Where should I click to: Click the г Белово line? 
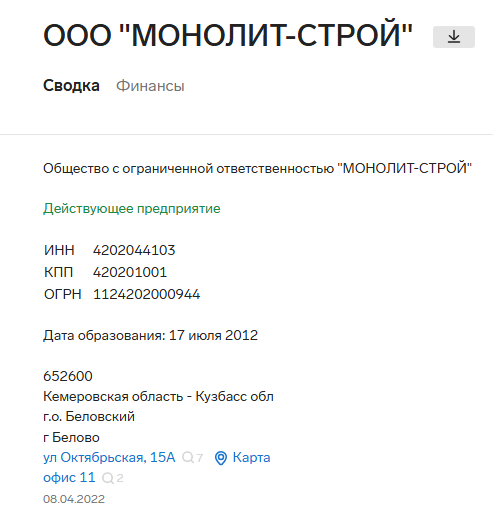71,437
